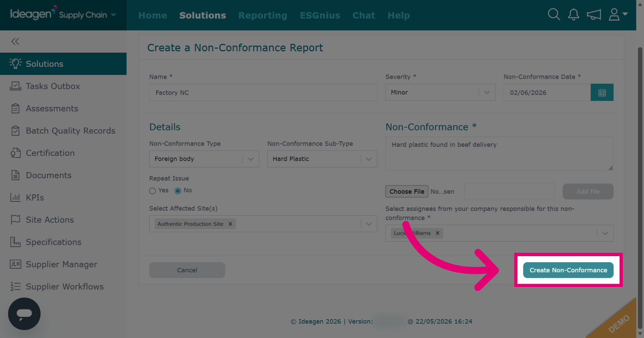Click the Certification icon
Screen dimensions: 644x338
(15, 153)
